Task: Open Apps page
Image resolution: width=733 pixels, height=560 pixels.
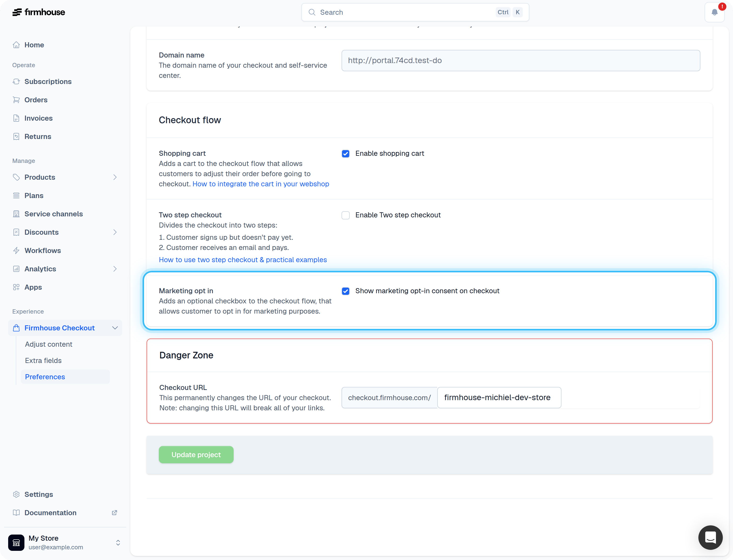Action: (x=33, y=287)
